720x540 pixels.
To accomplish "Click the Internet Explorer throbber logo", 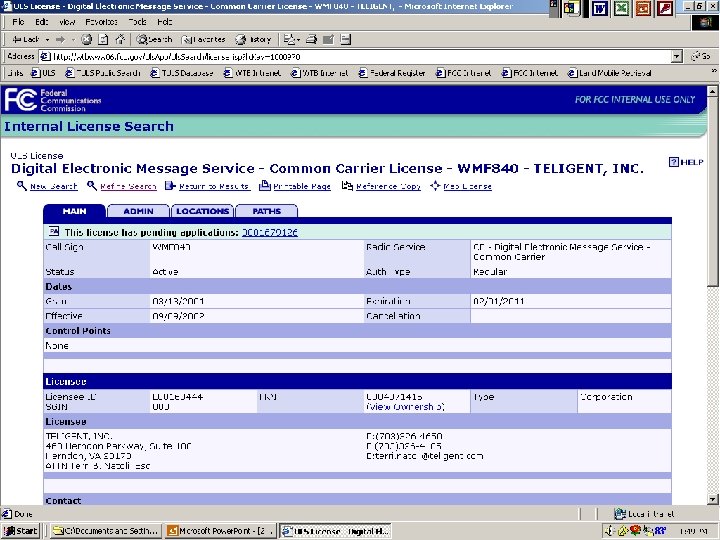I will pos(705,22).
